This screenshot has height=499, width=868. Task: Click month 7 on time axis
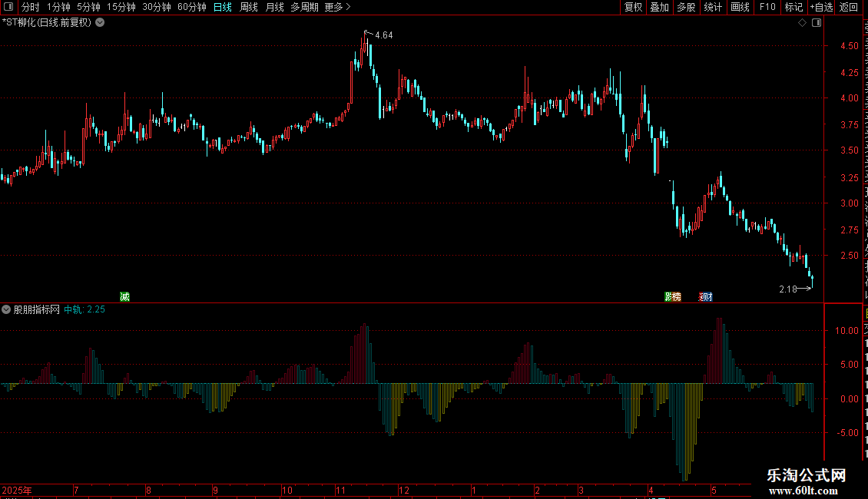tap(76, 491)
